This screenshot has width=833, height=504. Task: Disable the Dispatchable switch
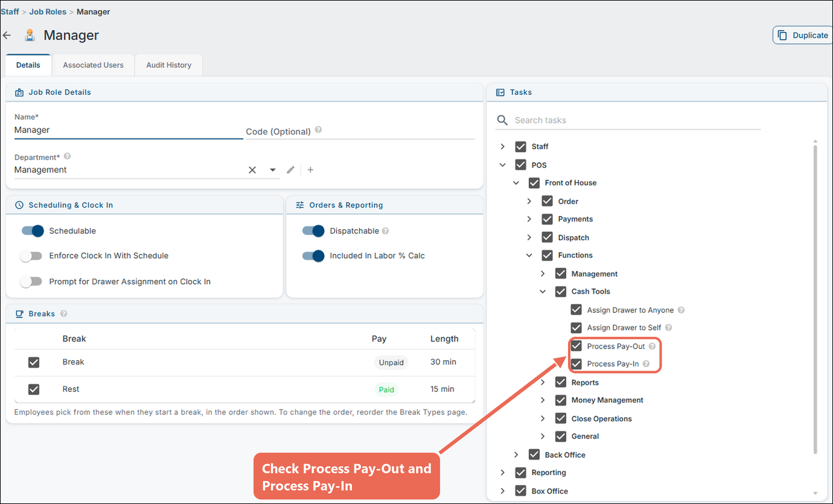(313, 231)
